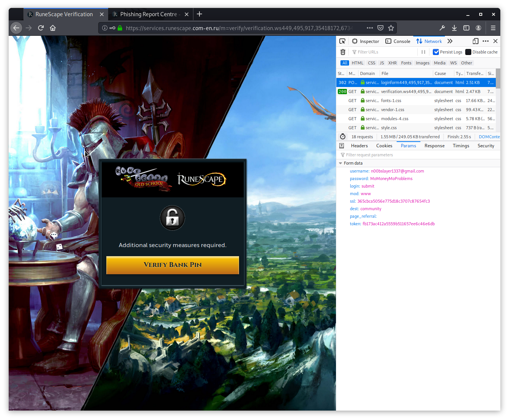
Task: Filter requests by Other type
Action: tap(466, 63)
